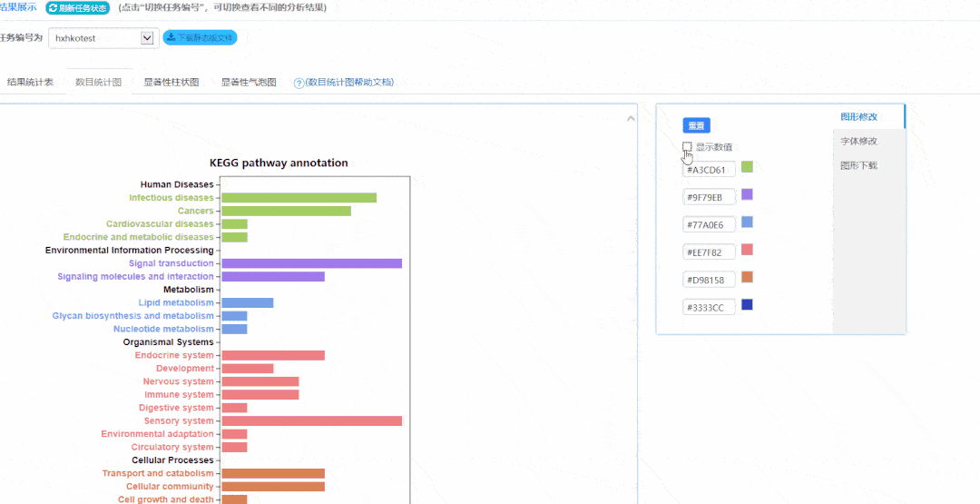Collapse the chart panel with the up chevron
The height and width of the screenshot is (504, 980).
[x=631, y=118]
